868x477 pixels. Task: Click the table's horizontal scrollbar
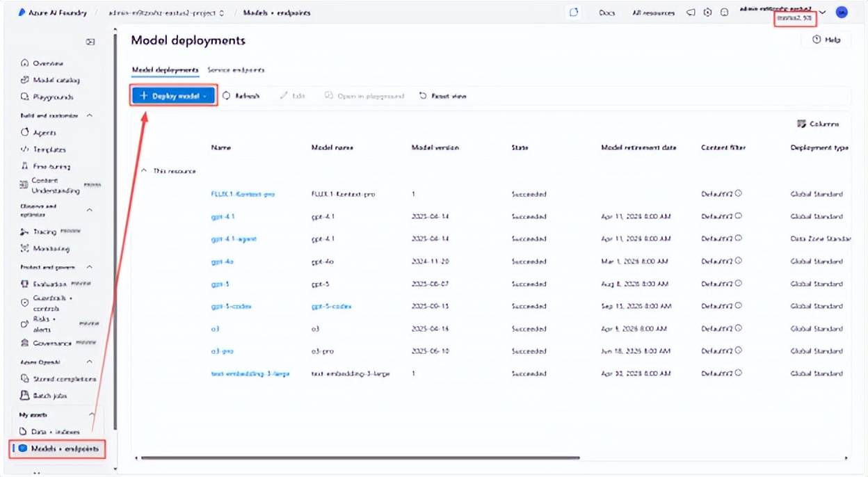(x=360, y=458)
